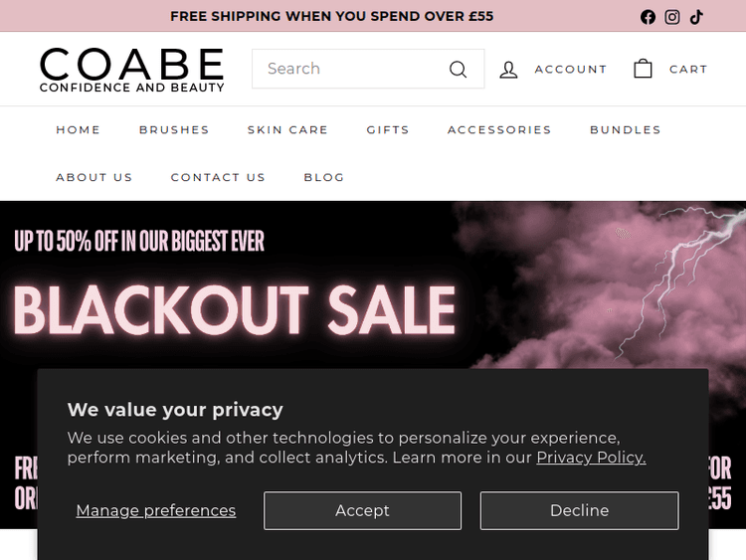Open the Skin Care menu
This screenshot has width=746, height=560.
287,129
